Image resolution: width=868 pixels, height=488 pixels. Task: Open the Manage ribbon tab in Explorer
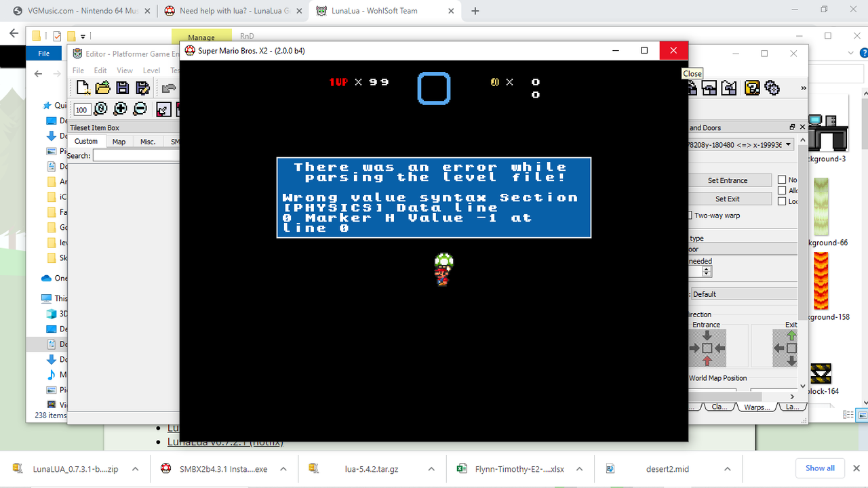201,37
